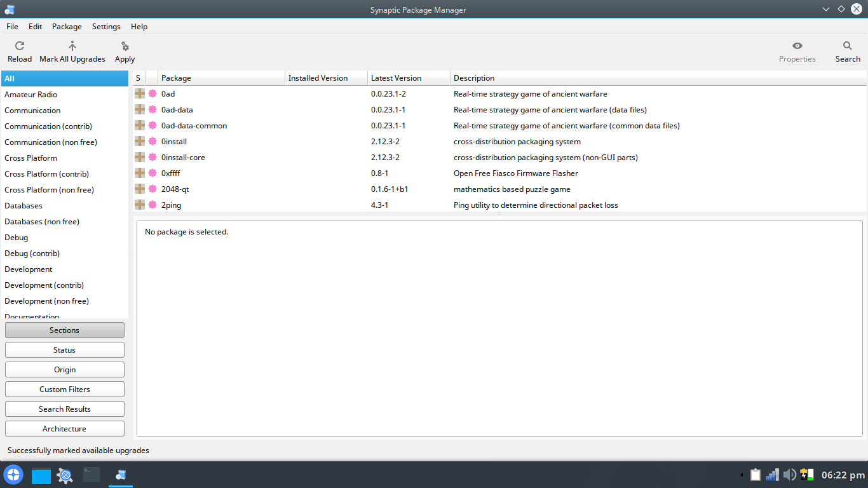
Task: Select the Development section in the list
Action: 64,269
